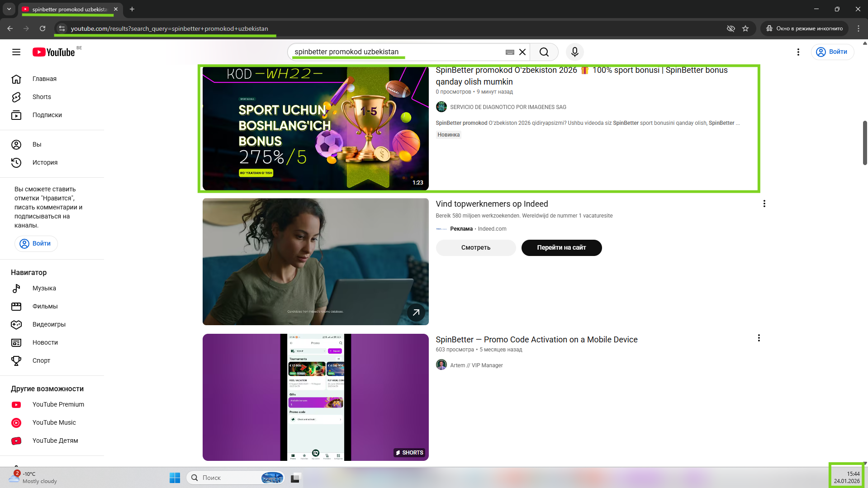Viewport: 868px width, 488px height.
Task: Click the incognito mode indicator
Action: [804, 28]
